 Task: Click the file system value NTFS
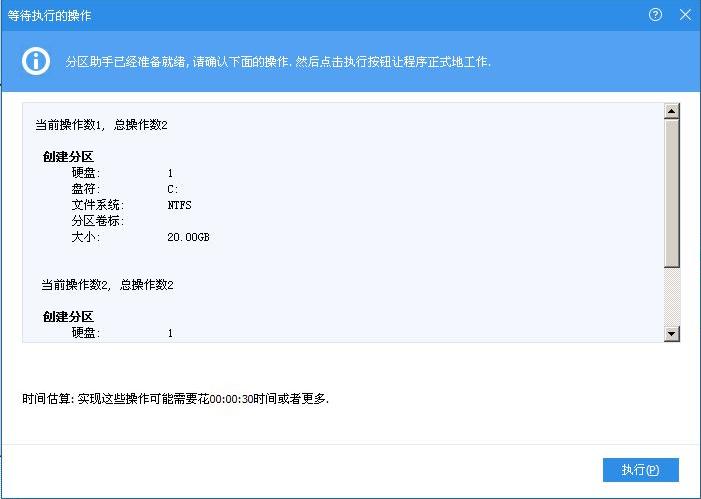(179, 205)
